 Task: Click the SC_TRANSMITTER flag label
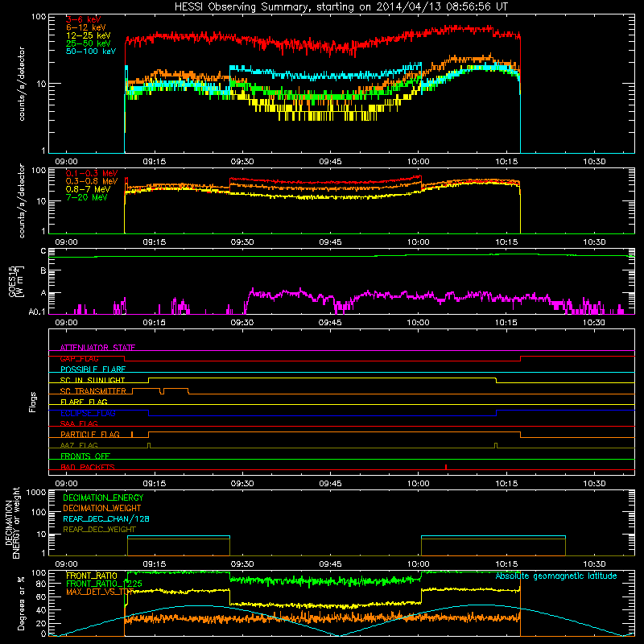pyautogui.click(x=93, y=391)
